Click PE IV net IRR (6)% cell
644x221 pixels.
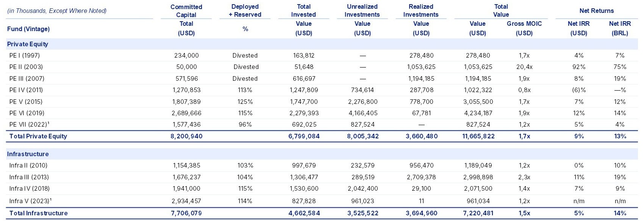coord(579,90)
